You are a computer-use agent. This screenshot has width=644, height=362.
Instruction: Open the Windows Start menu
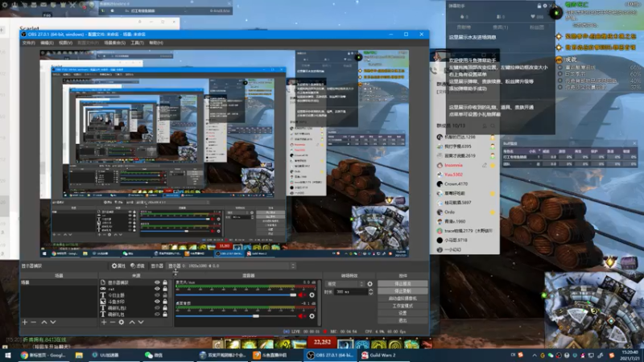(x=7, y=355)
